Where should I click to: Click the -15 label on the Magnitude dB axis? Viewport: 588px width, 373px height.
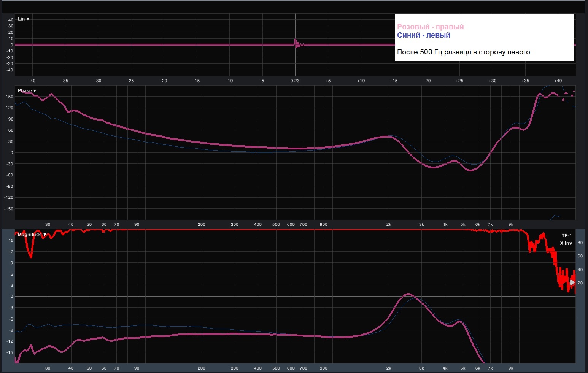coord(10,352)
